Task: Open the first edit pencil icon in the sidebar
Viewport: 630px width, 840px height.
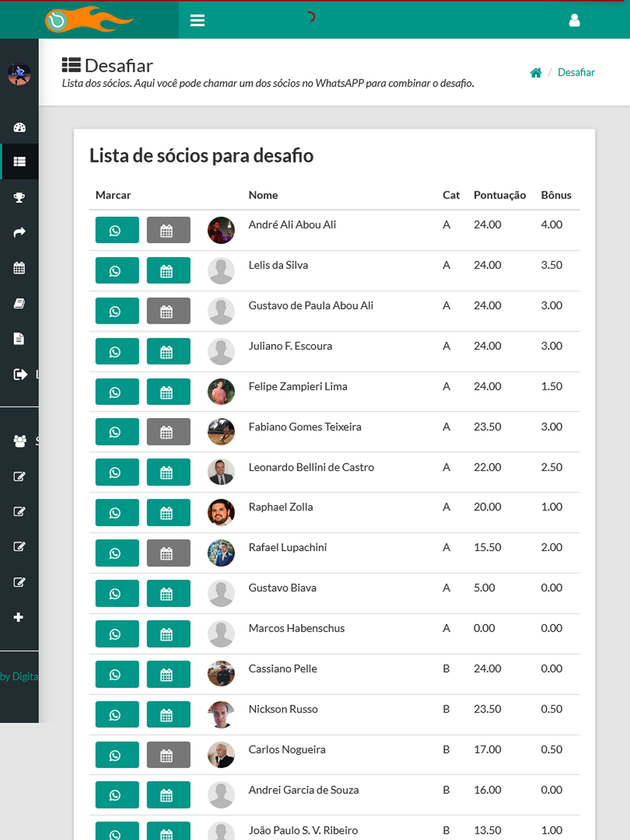Action: tap(19, 477)
